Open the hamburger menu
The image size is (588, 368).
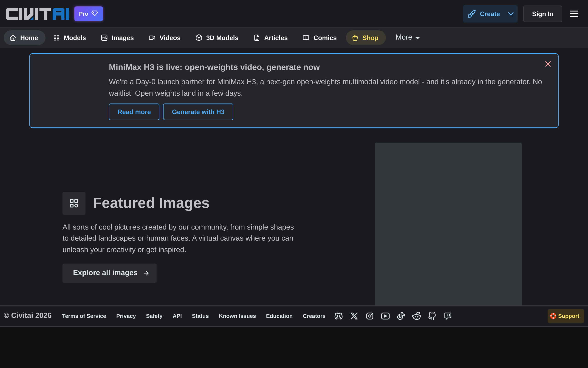(x=574, y=14)
